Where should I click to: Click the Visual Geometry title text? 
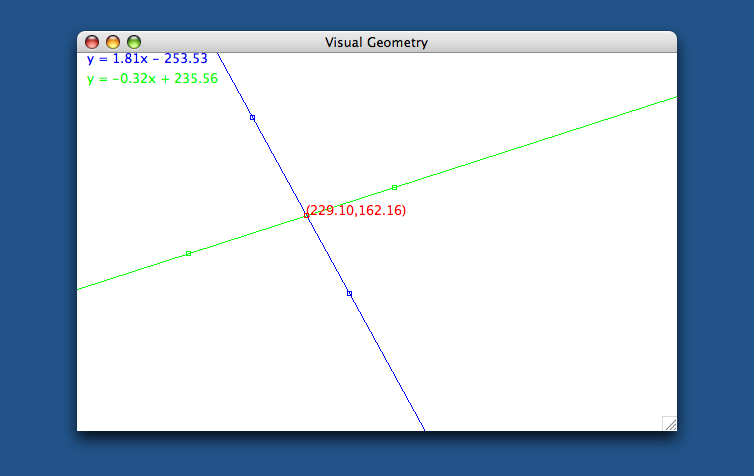click(376, 42)
